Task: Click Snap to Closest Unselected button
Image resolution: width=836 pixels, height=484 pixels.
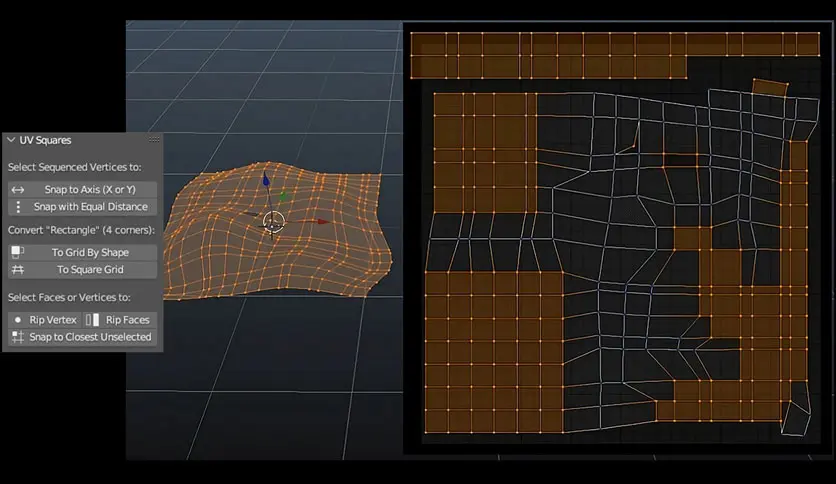Action: point(83,337)
